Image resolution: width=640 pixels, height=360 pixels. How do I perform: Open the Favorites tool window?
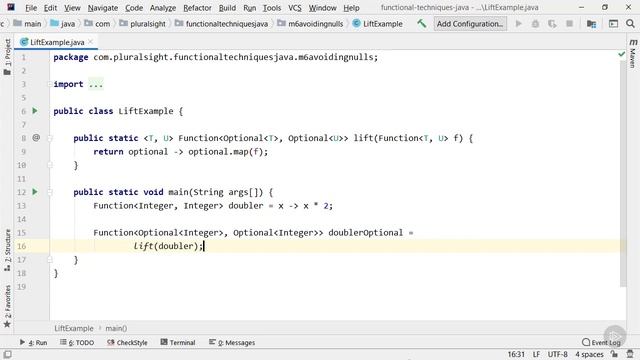(7, 307)
